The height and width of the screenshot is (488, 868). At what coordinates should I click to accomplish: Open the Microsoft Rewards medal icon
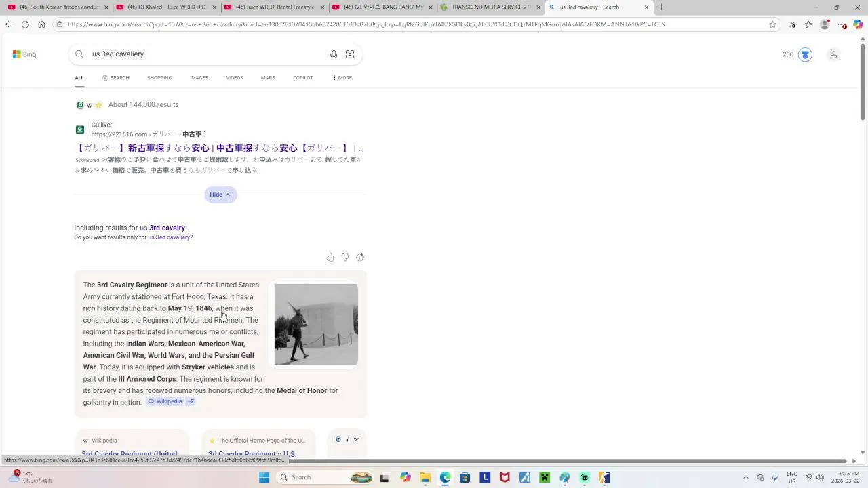click(x=805, y=54)
